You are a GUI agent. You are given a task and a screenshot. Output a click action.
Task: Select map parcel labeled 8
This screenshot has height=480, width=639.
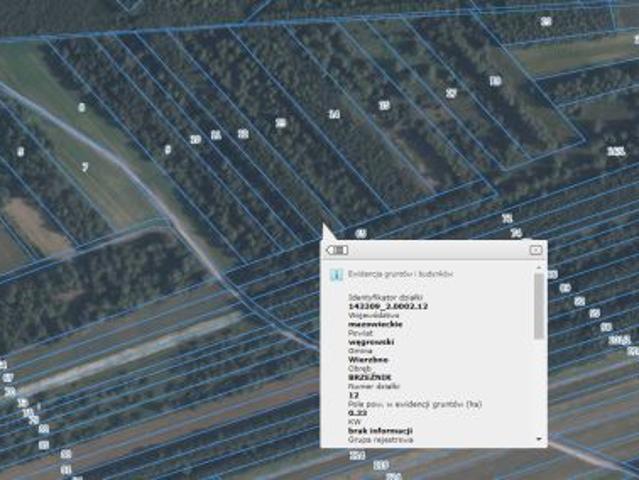pos(167,149)
